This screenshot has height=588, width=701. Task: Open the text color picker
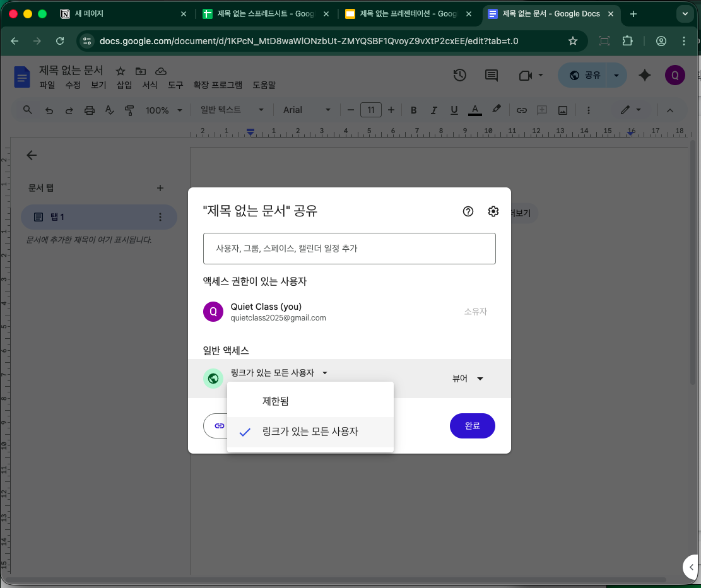[475, 110]
